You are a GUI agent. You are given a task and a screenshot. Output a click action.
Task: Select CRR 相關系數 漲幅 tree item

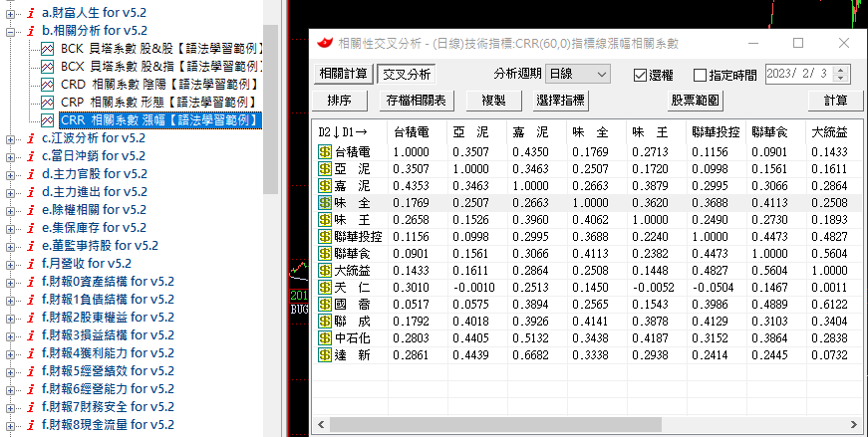click(160, 120)
